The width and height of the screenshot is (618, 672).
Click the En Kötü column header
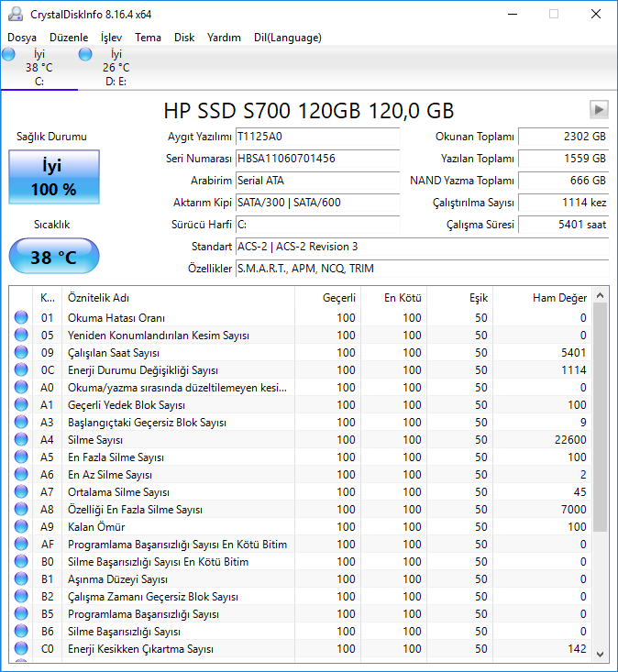(394, 297)
